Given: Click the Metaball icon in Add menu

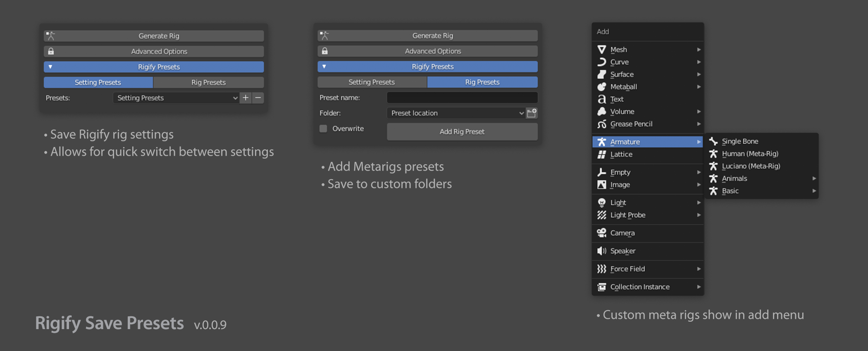Looking at the screenshot, I should click(602, 87).
